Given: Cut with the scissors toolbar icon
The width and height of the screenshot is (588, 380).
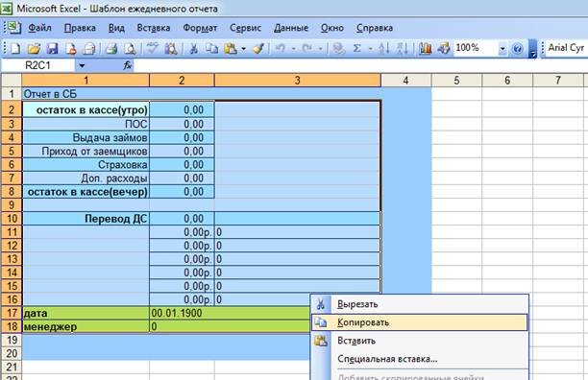Looking at the screenshot, I should [x=193, y=49].
